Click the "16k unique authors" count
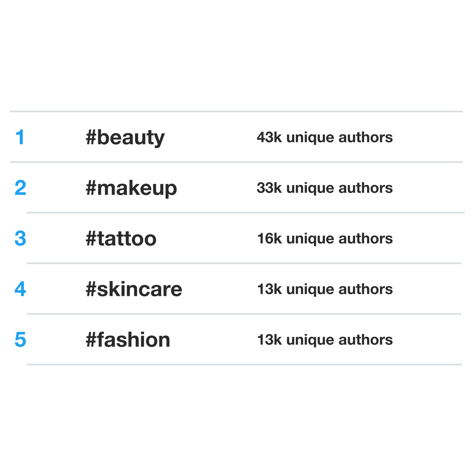476x476 pixels. point(325,239)
